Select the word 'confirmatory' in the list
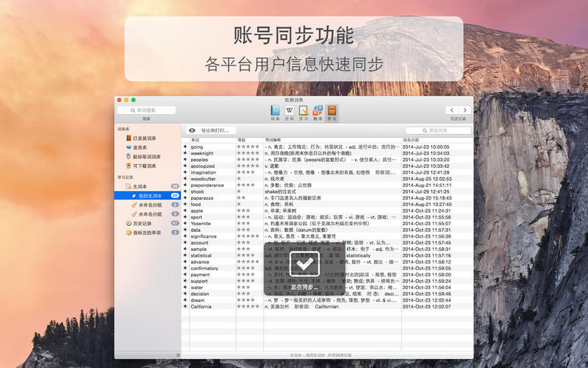 [x=204, y=268]
